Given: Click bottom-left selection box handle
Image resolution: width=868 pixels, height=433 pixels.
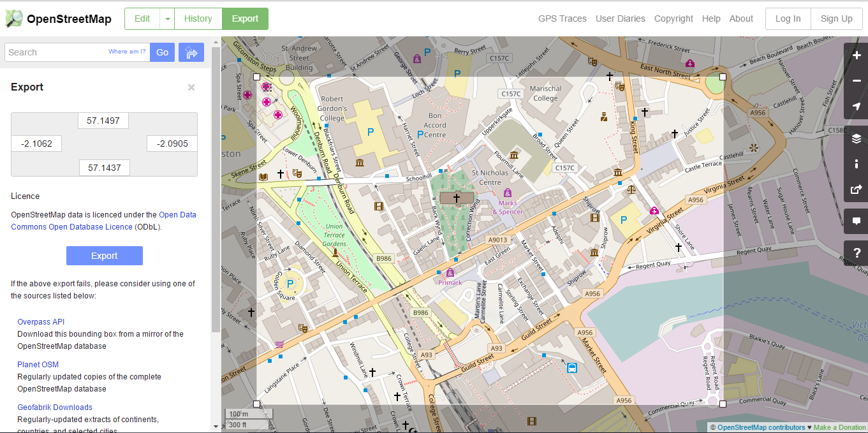Looking at the screenshot, I should (257, 404).
